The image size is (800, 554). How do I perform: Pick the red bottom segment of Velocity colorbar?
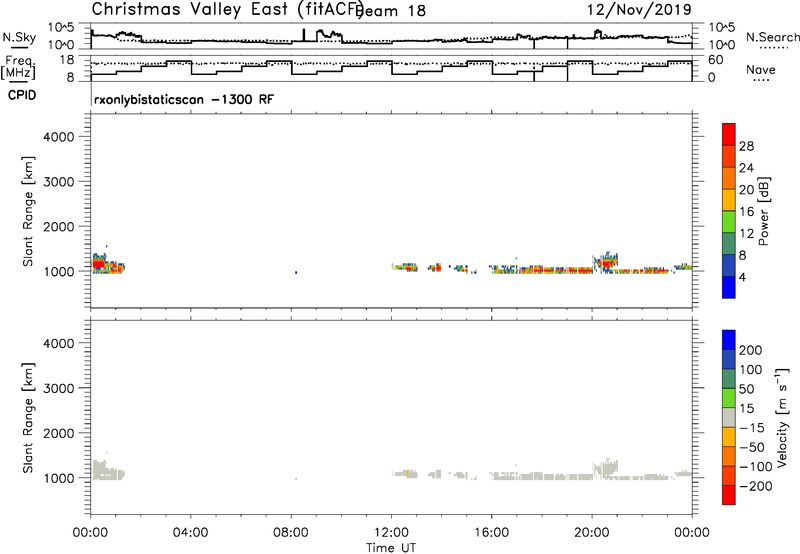pos(729,495)
